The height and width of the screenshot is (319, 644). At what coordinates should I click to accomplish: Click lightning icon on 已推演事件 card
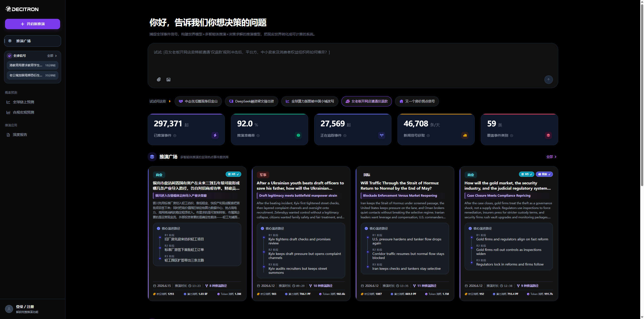pos(215,135)
